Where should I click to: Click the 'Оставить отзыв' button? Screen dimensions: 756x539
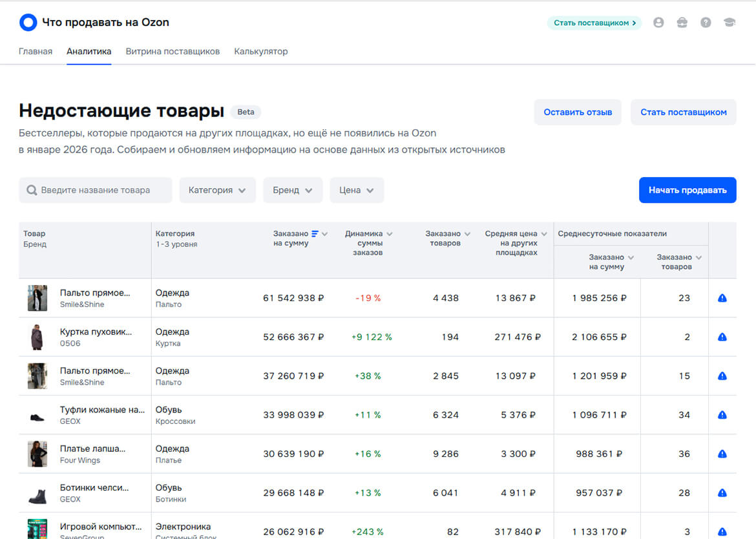tap(577, 112)
